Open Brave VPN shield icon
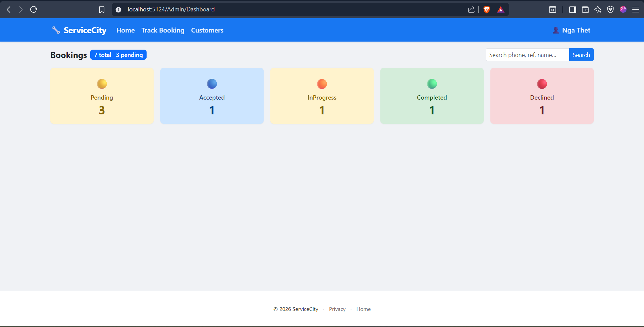 (x=610, y=9)
